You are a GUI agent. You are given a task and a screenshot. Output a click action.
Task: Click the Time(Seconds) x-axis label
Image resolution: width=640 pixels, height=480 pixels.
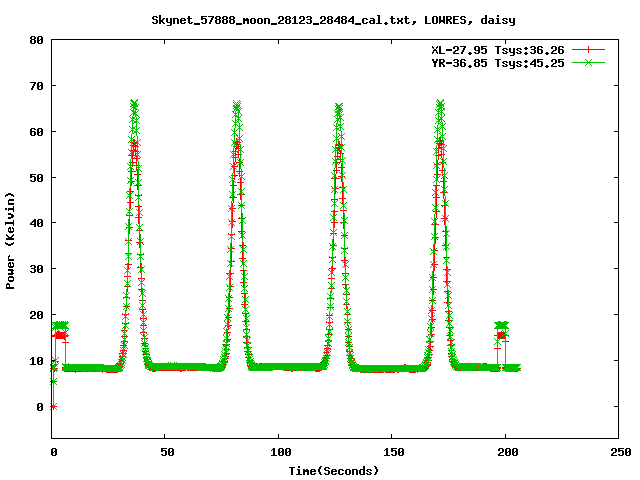333,471
